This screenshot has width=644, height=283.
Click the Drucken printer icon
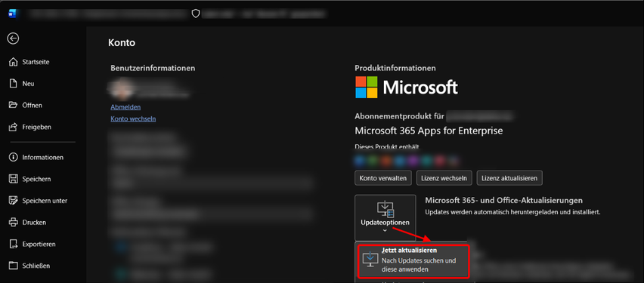pos(14,223)
